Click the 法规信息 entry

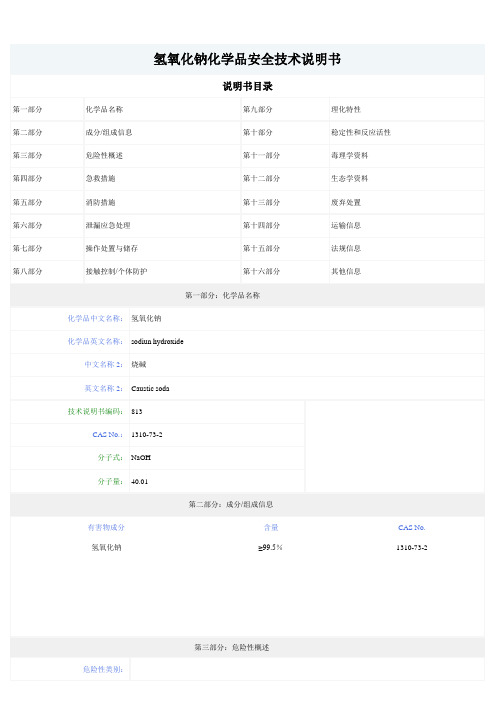[346, 248]
